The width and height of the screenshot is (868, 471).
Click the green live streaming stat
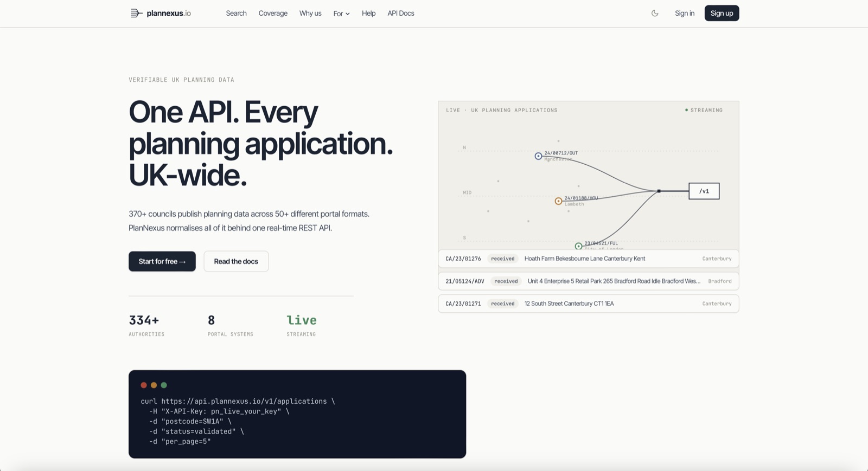302,326
